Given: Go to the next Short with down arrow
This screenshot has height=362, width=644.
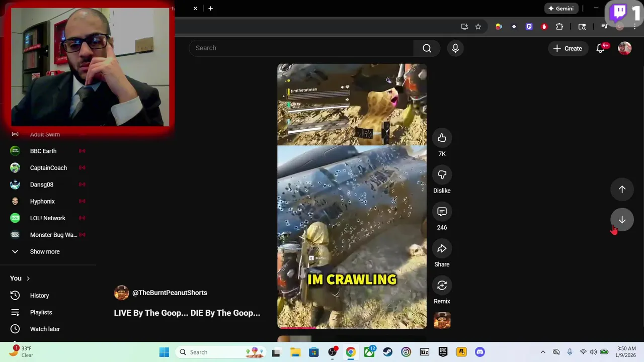Looking at the screenshot, I should coord(622,220).
